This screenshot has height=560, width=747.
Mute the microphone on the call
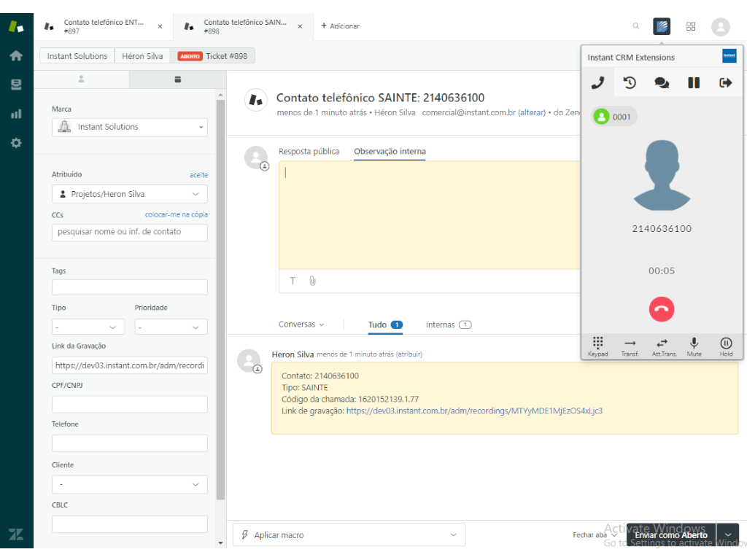coord(694,346)
